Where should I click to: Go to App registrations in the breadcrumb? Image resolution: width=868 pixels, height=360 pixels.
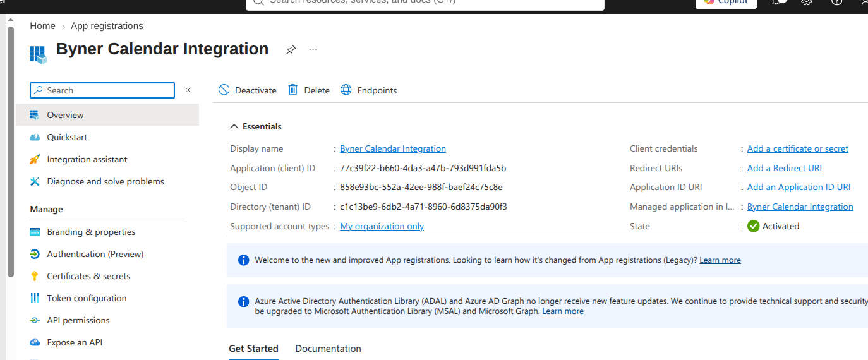click(x=107, y=26)
